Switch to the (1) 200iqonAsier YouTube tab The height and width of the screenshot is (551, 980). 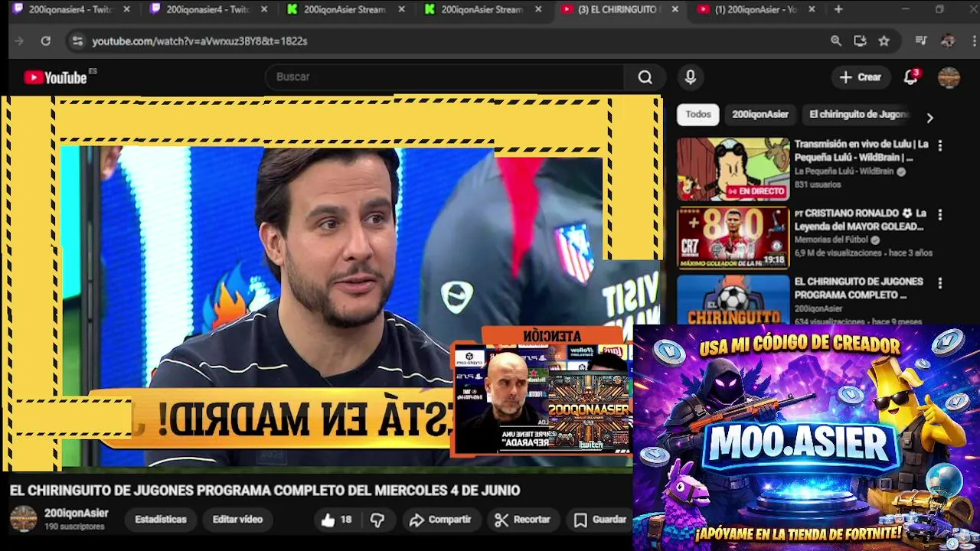pos(756,9)
